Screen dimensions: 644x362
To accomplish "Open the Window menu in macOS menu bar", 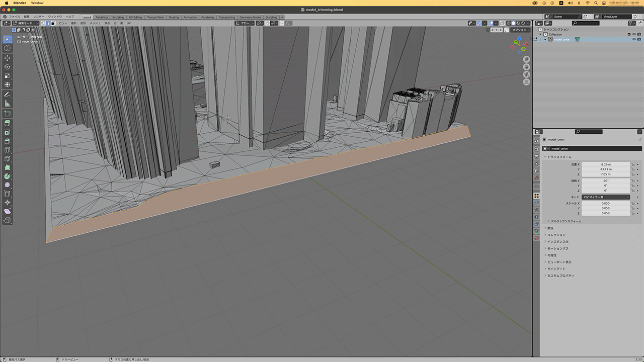I will tap(37, 3).
